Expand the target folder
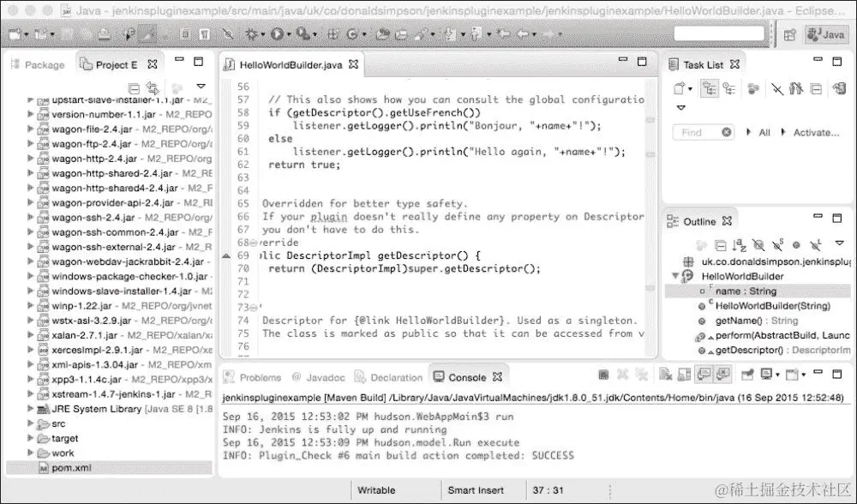The image size is (857, 504). click(30, 438)
